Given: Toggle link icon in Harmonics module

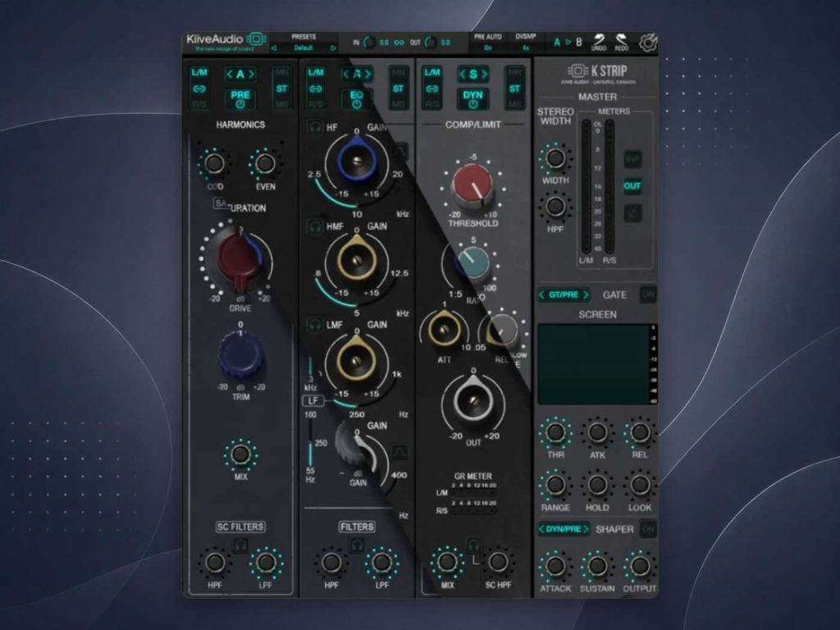Looking at the screenshot, I should 199,89.
